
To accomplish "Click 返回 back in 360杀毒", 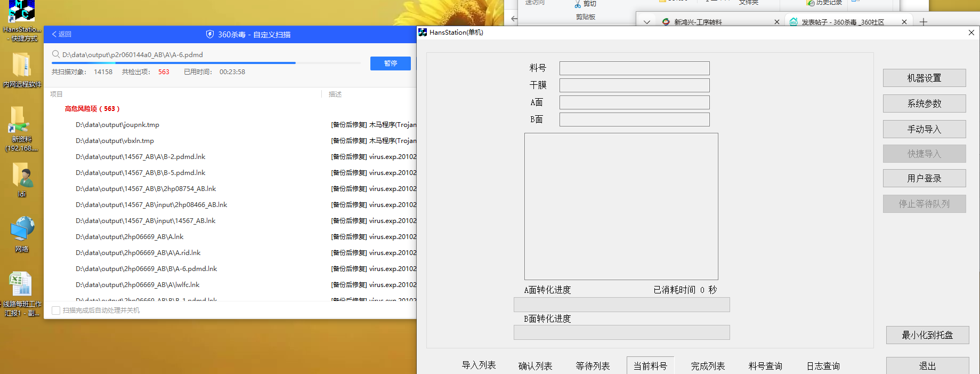I will 62,34.
